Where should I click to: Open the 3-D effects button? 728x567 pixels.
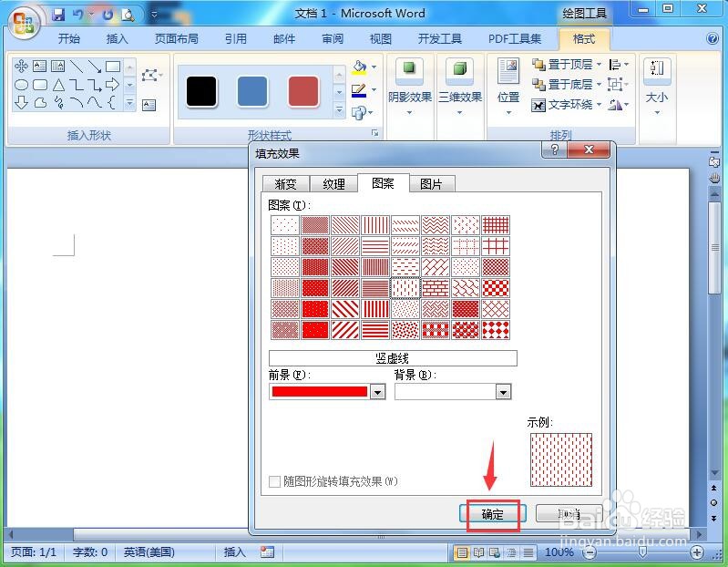point(459,86)
